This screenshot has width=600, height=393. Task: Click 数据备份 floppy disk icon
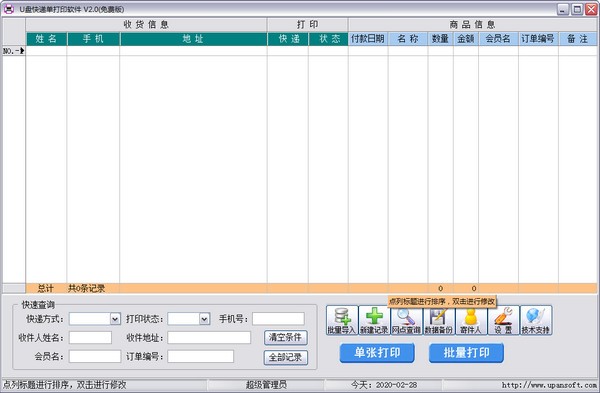[x=439, y=320]
